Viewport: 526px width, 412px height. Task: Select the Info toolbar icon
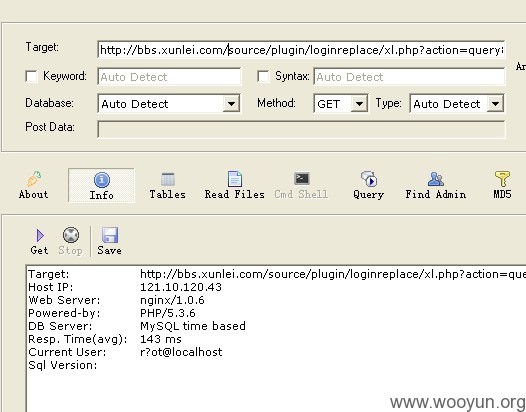(x=102, y=180)
